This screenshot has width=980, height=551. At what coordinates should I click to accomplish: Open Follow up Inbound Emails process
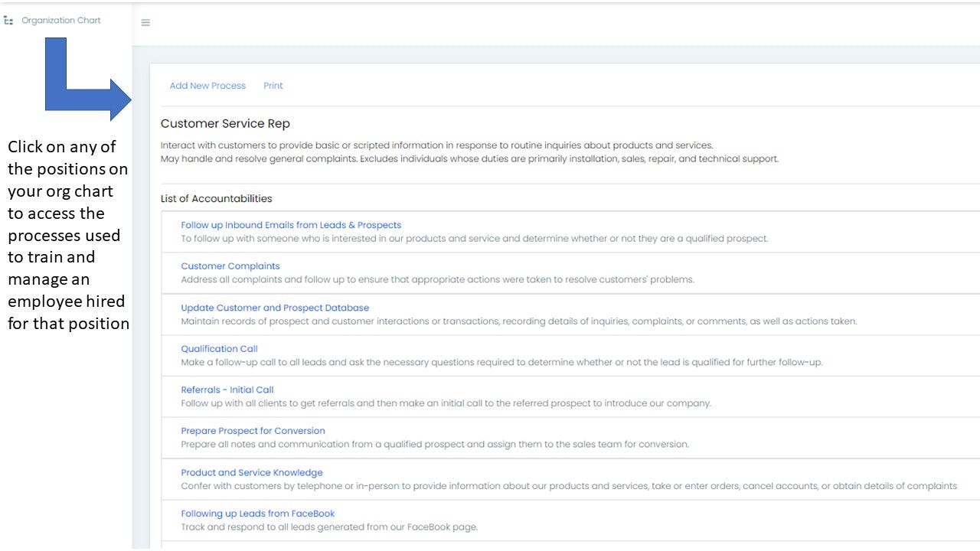point(291,225)
